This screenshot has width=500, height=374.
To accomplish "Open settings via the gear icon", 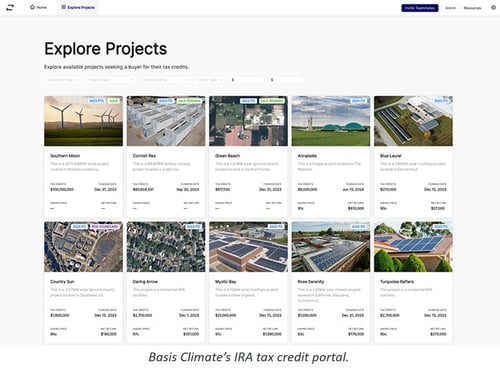I will click(493, 7).
